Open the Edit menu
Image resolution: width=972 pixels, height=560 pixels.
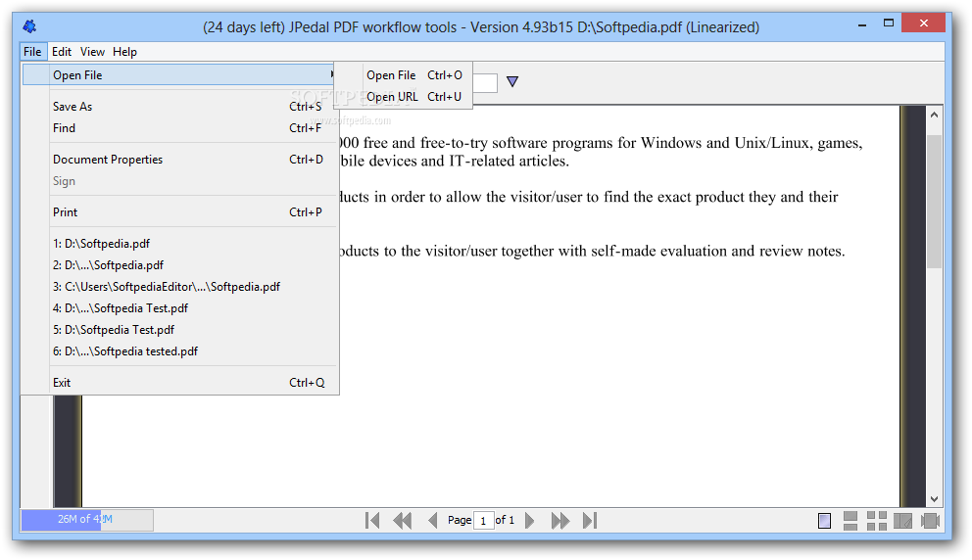pyautogui.click(x=62, y=52)
